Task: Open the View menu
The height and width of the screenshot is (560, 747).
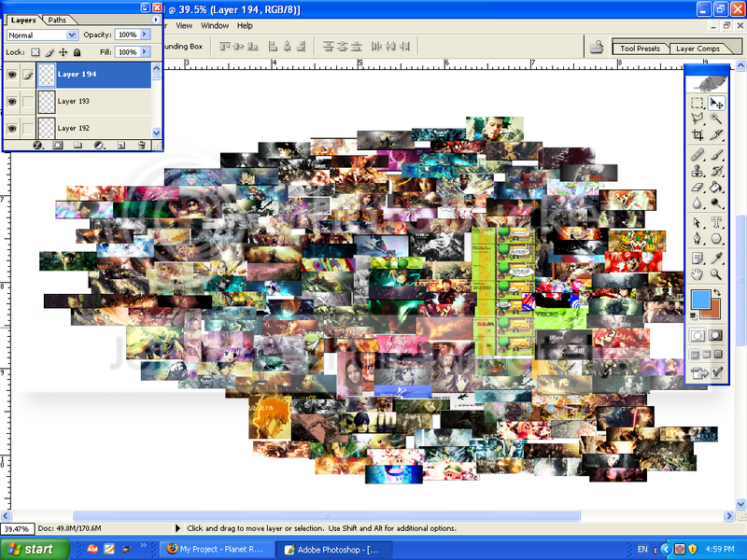Action: coord(184,26)
